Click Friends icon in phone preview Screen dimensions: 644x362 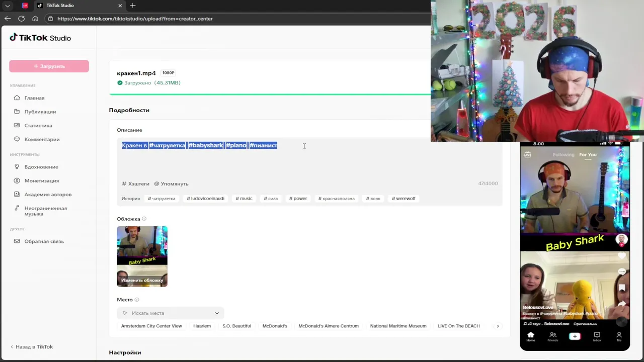click(552, 336)
